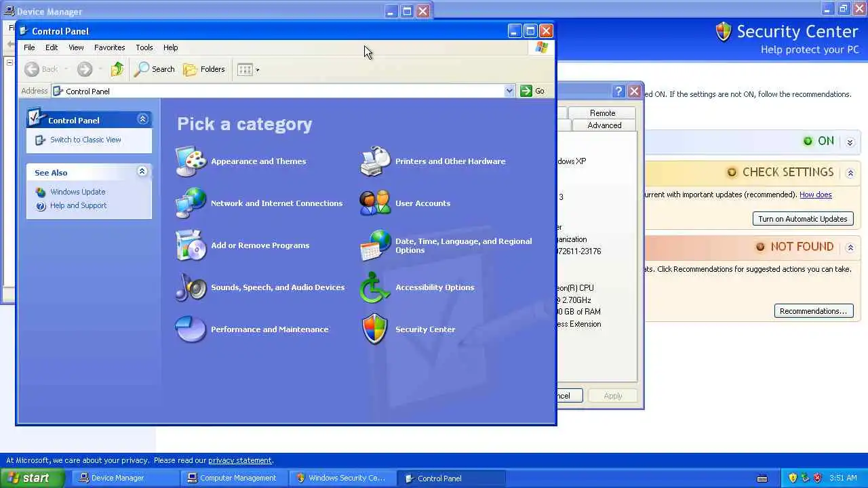The height and width of the screenshot is (488, 868).
Task: Click the Security Center category text
Action: [x=425, y=329]
